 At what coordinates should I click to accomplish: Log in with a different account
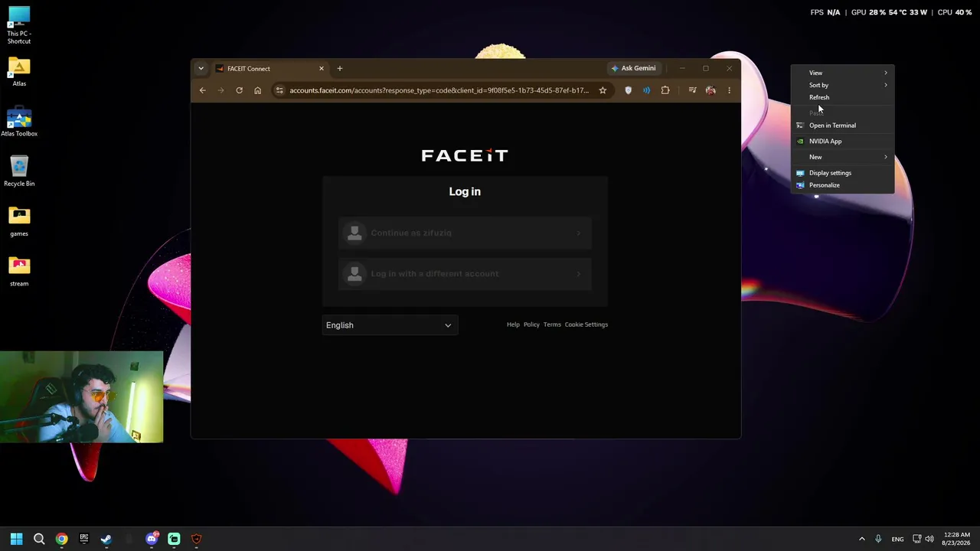(465, 274)
